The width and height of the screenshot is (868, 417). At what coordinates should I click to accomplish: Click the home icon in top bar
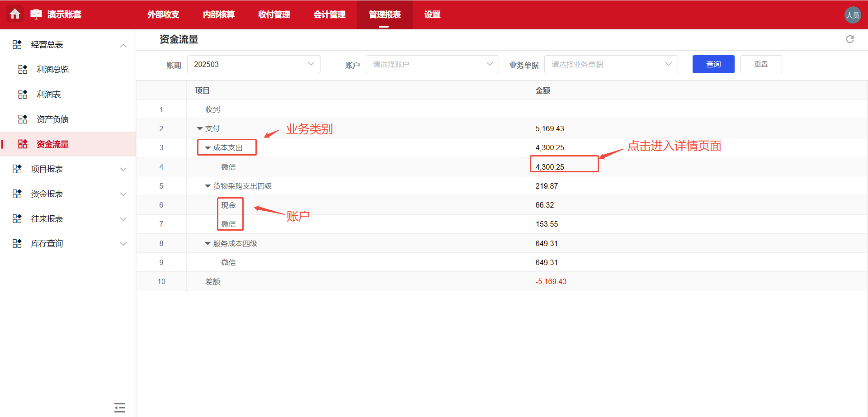tap(15, 14)
